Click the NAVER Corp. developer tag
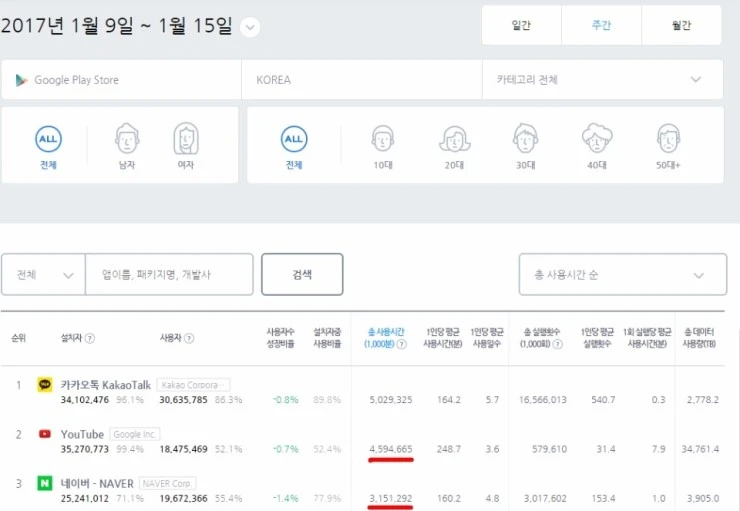Viewport: 740px width, 511px height. pos(168,484)
